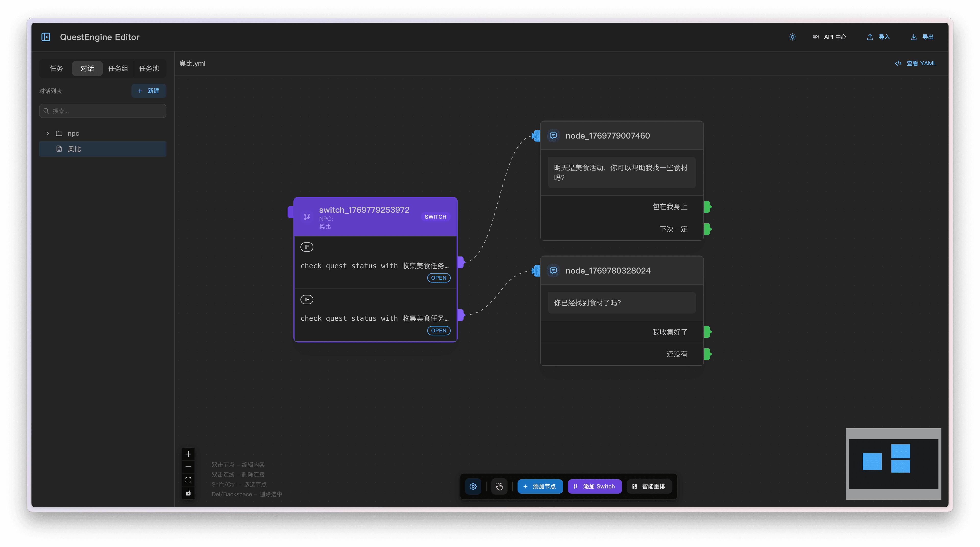Viewport: 980px width, 547px height.
Task: Focus the dialogue search field
Action: coord(103,111)
